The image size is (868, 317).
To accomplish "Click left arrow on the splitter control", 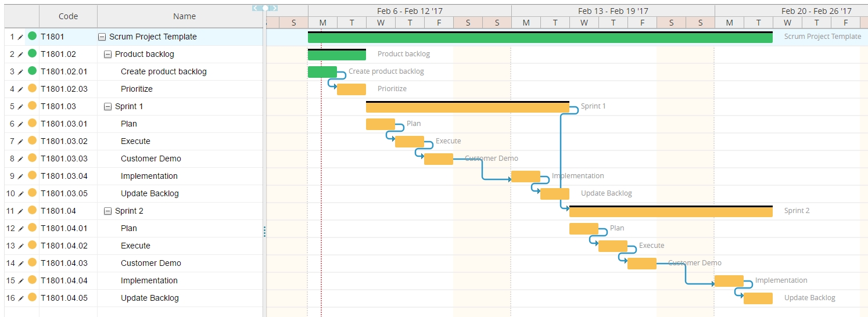I will coord(256,8).
